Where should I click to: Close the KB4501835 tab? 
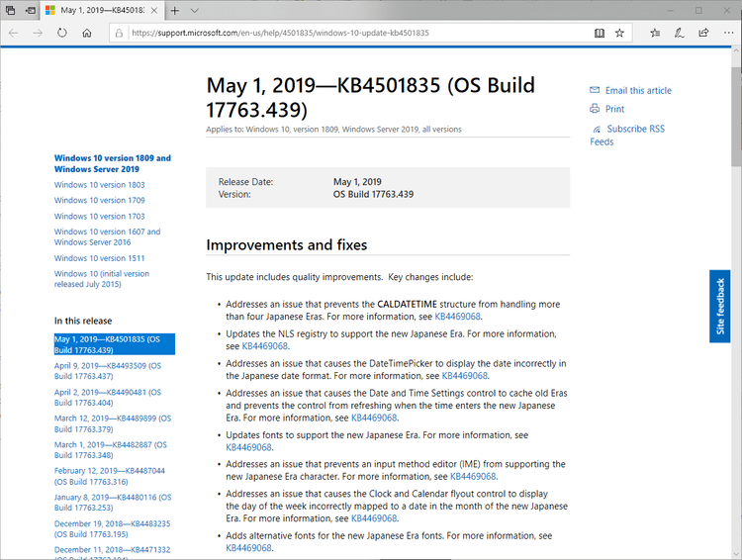coord(154,11)
